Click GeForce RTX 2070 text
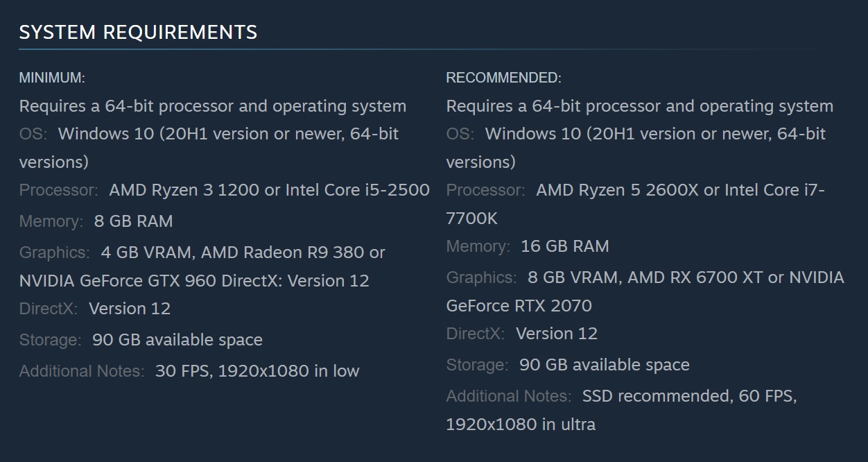Viewport: 868px width, 462px height. 519,306
